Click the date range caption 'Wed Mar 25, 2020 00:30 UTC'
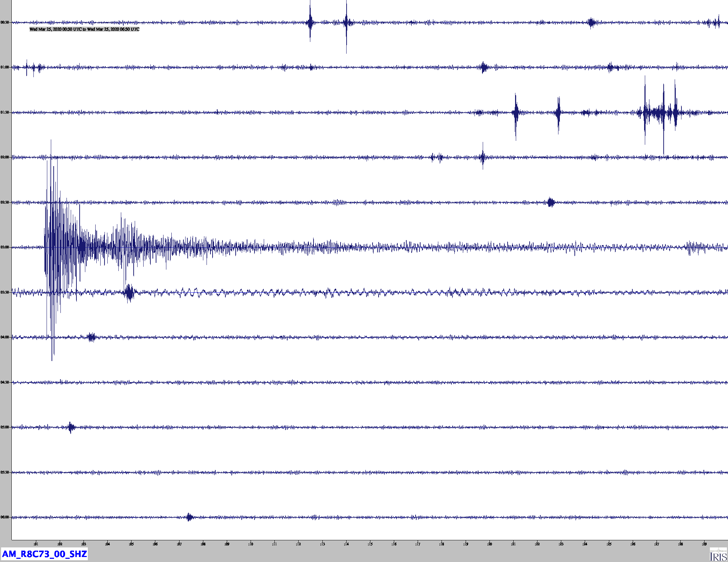This screenshot has width=728, height=562. coord(55,29)
